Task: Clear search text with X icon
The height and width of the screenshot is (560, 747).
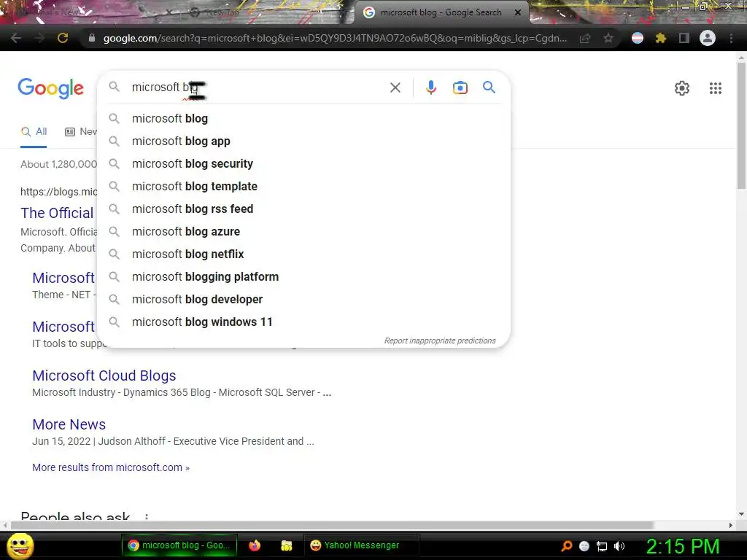Action: [x=395, y=87]
